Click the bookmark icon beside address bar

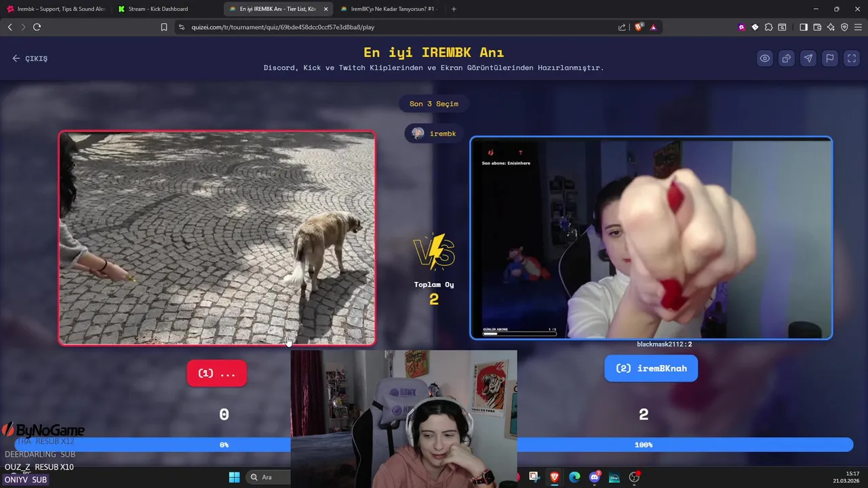164,27
